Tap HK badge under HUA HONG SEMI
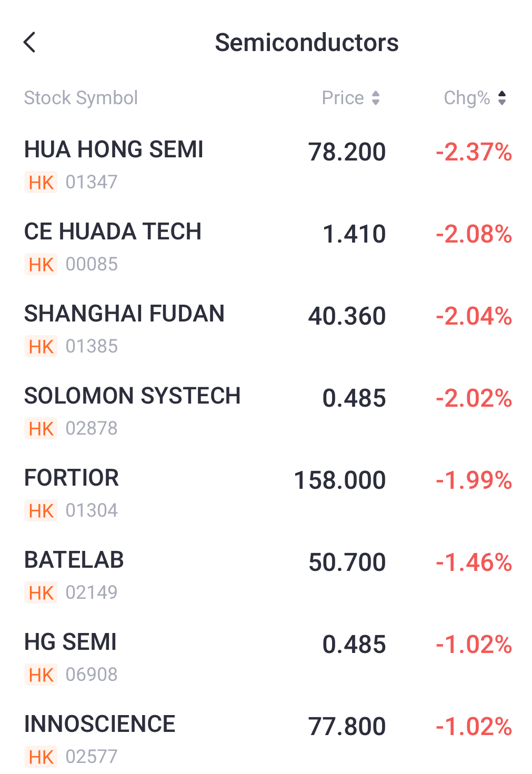 point(41,182)
